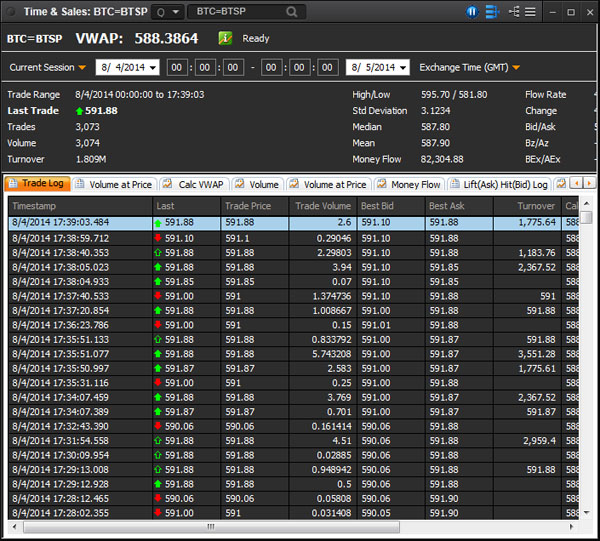Click the horizontal scrollbar thumb below the table

(x=211, y=527)
